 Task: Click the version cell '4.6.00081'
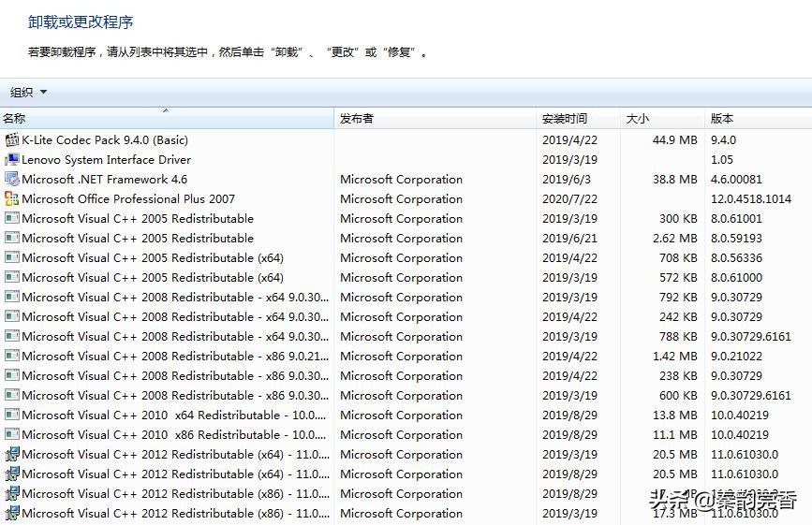click(x=736, y=179)
